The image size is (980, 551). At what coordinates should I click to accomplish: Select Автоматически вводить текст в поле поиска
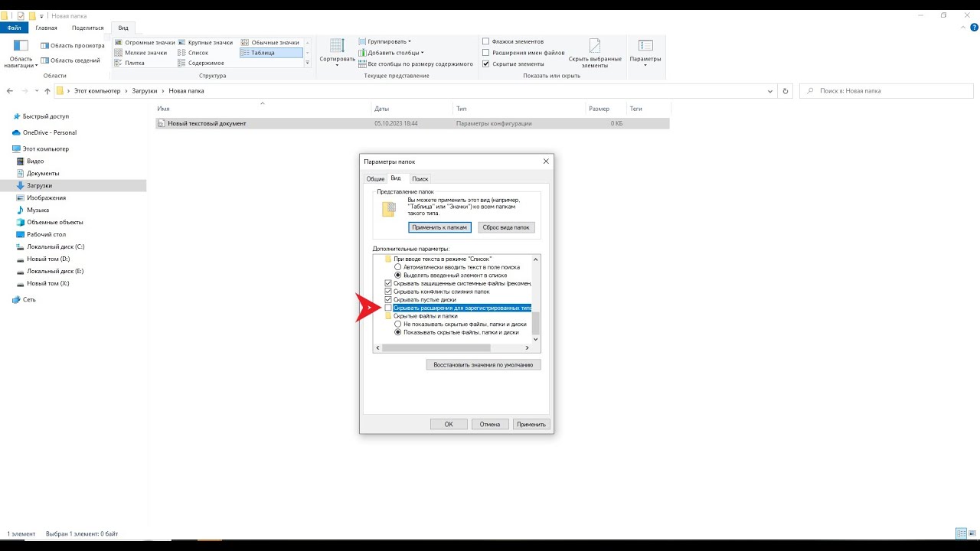tap(397, 267)
